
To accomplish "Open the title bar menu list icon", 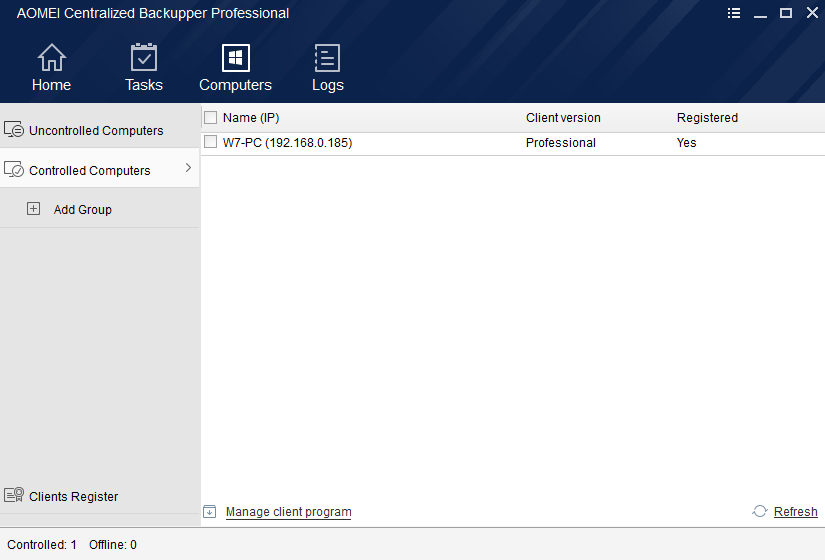I will click(734, 13).
